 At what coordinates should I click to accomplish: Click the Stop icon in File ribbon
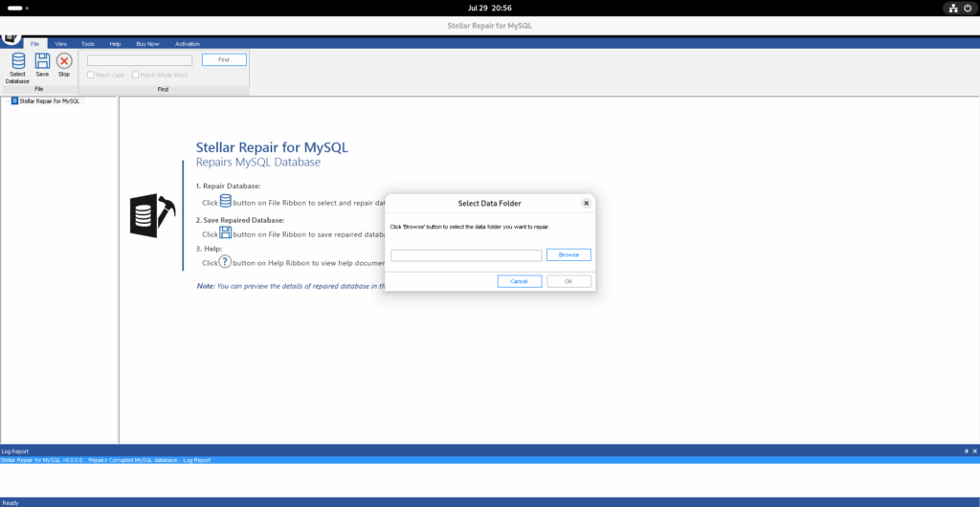[64, 61]
